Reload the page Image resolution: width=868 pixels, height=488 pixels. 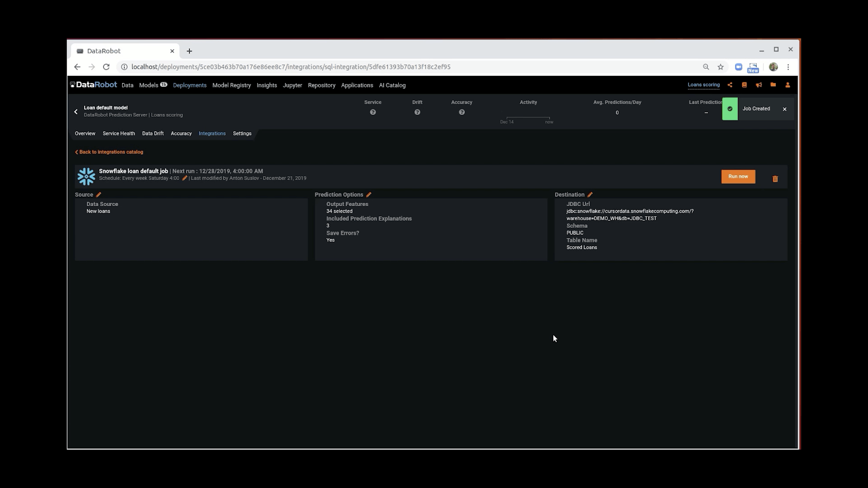pos(106,67)
